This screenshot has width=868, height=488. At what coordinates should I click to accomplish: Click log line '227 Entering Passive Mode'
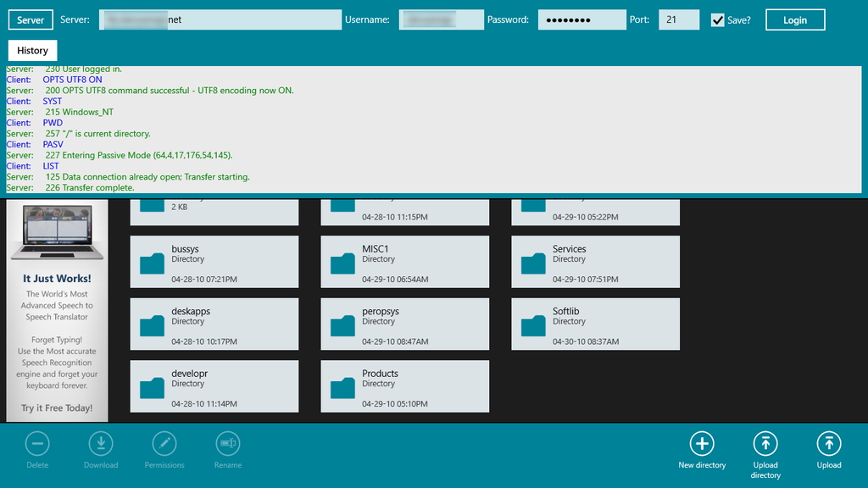139,155
